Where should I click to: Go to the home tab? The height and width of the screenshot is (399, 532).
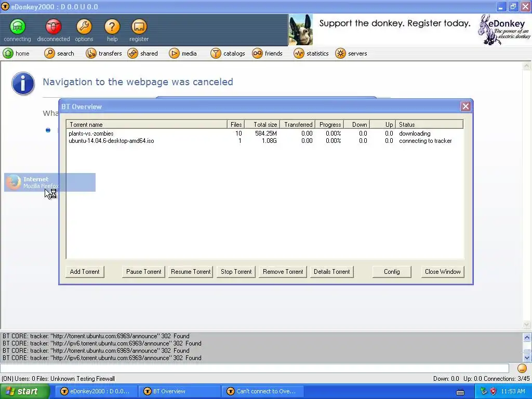click(x=16, y=54)
